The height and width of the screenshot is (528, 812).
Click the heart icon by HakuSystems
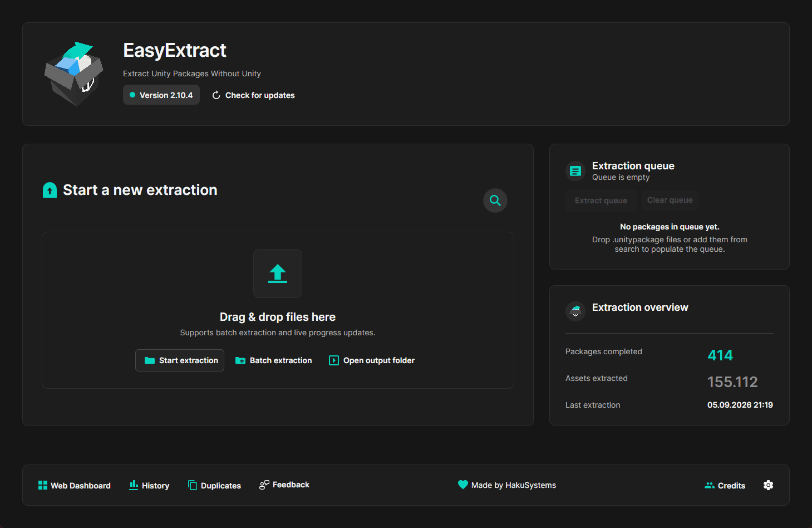click(463, 485)
